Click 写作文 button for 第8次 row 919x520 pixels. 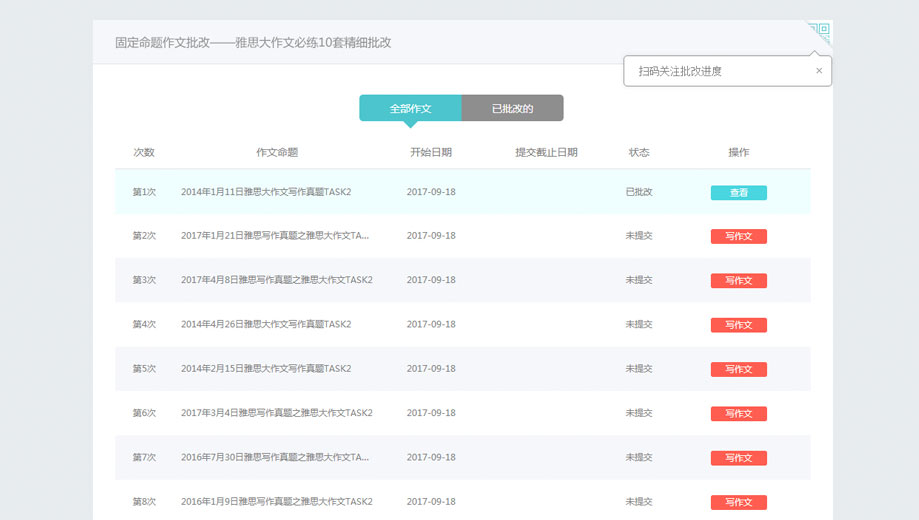pos(738,502)
